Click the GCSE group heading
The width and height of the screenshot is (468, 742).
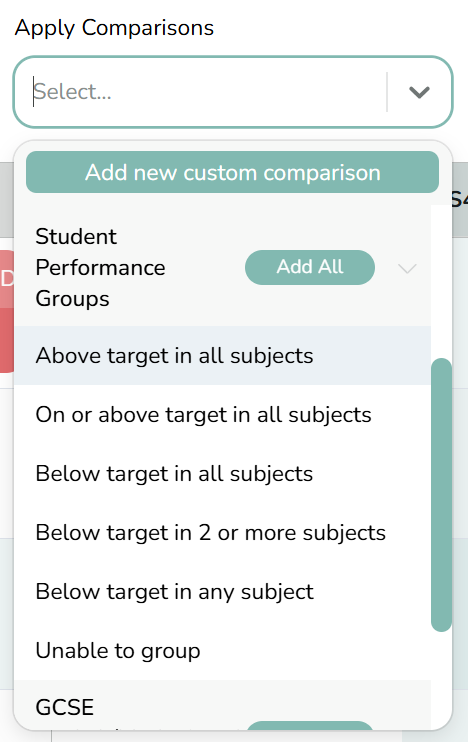click(x=65, y=707)
